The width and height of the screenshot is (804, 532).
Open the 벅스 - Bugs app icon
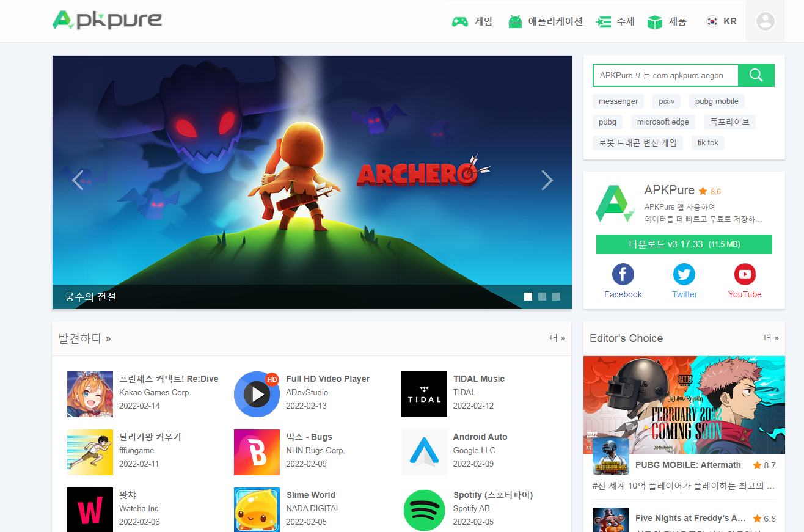pos(257,452)
